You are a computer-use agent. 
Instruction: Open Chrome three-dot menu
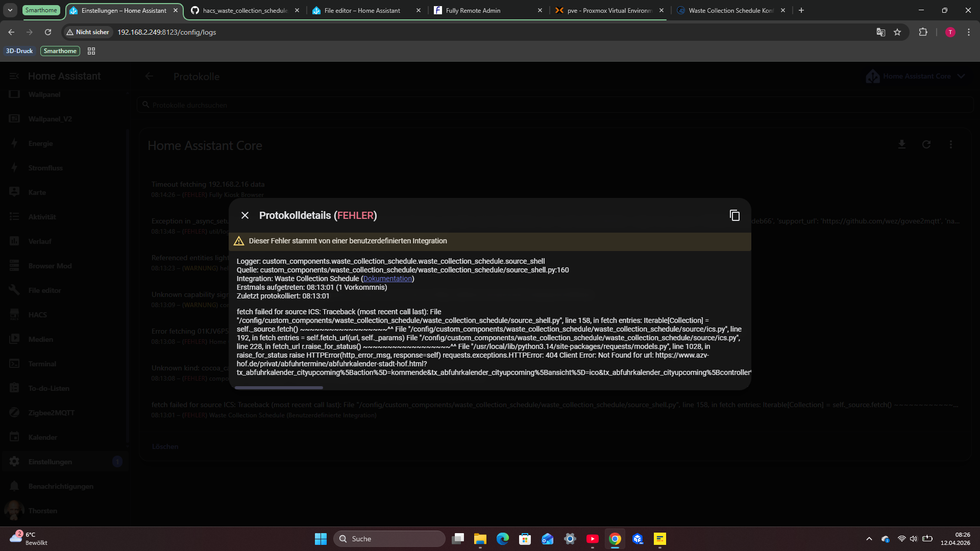tap(969, 32)
